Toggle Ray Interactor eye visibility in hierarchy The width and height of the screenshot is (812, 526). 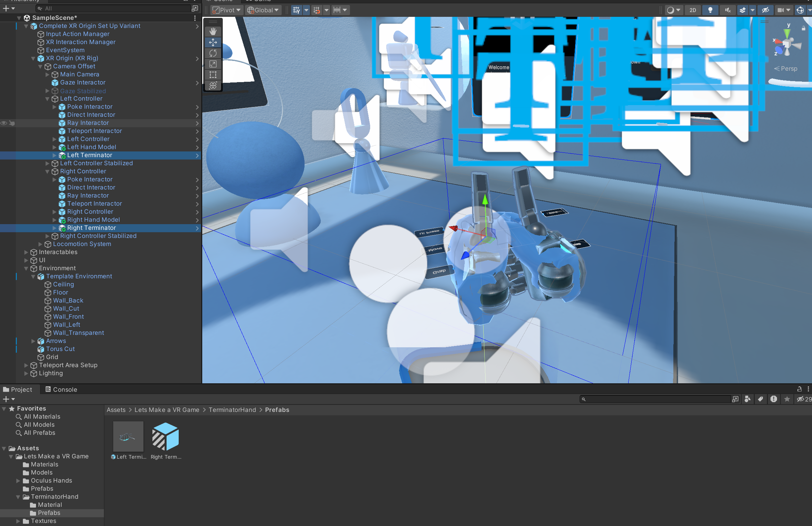(4, 123)
